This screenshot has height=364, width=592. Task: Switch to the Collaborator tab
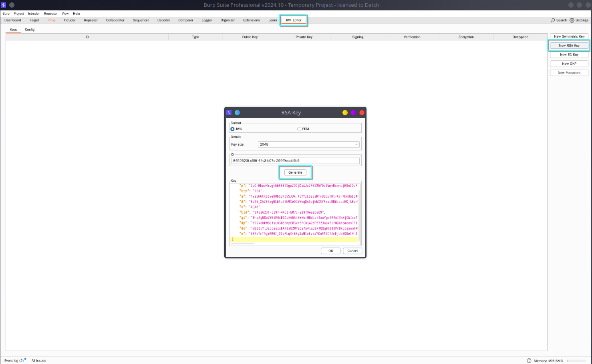(115, 20)
